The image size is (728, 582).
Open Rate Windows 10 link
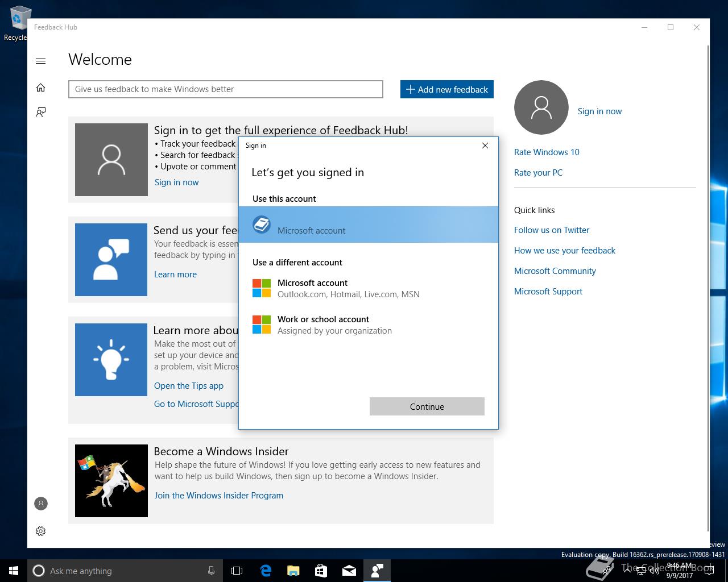[x=547, y=152]
